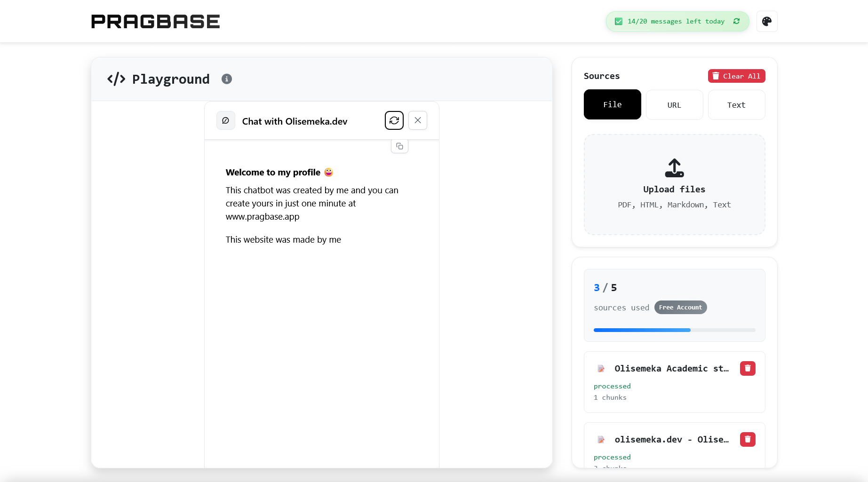
Task: Click the PRAGBASE logo
Action: click(x=155, y=22)
